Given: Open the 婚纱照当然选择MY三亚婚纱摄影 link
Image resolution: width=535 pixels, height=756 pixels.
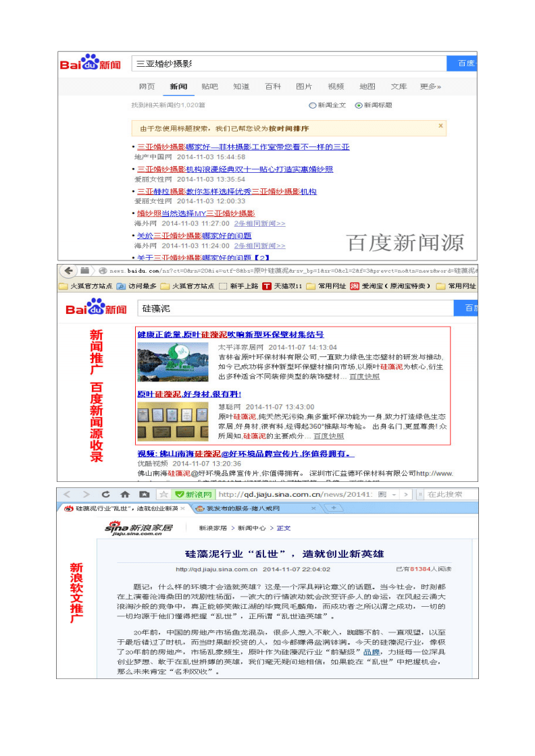Looking at the screenshot, I should point(196,213).
